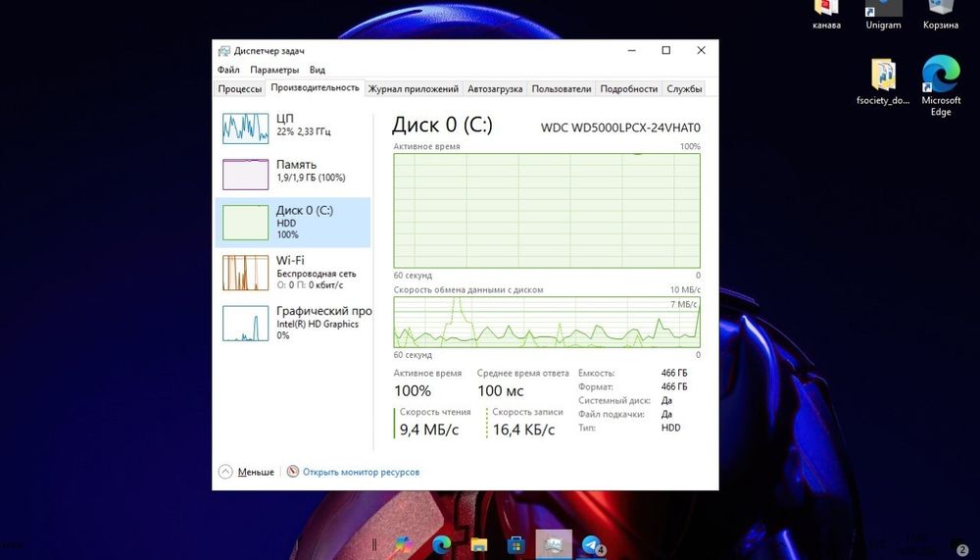Open the notification center badge in the tray
980x560 pixels.
pos(962,549)
